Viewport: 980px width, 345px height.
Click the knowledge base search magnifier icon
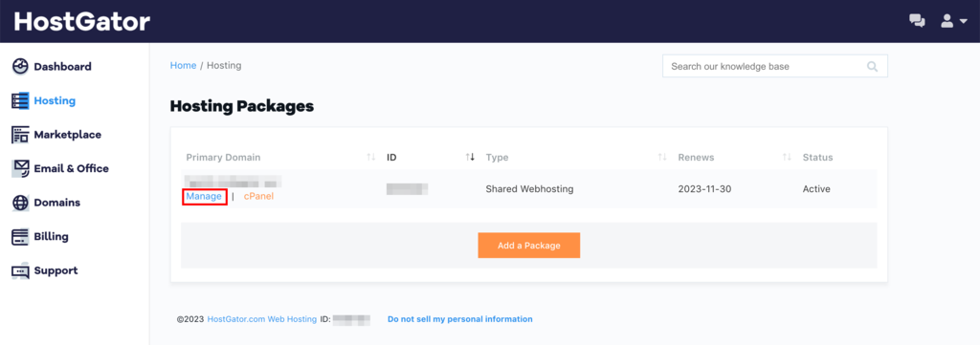click(873, 66)
